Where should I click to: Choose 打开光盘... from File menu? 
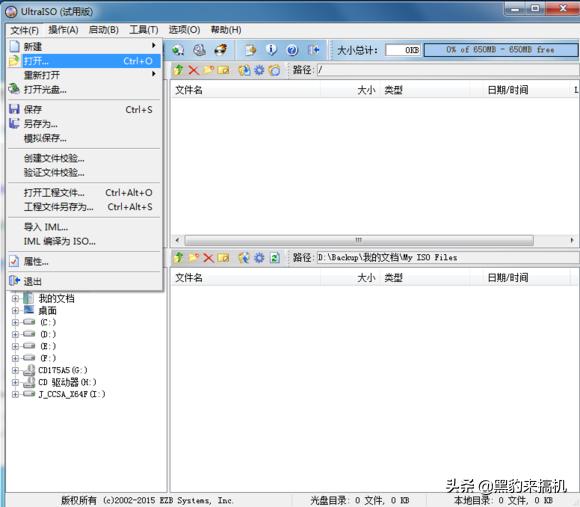(x=84, y=89)
